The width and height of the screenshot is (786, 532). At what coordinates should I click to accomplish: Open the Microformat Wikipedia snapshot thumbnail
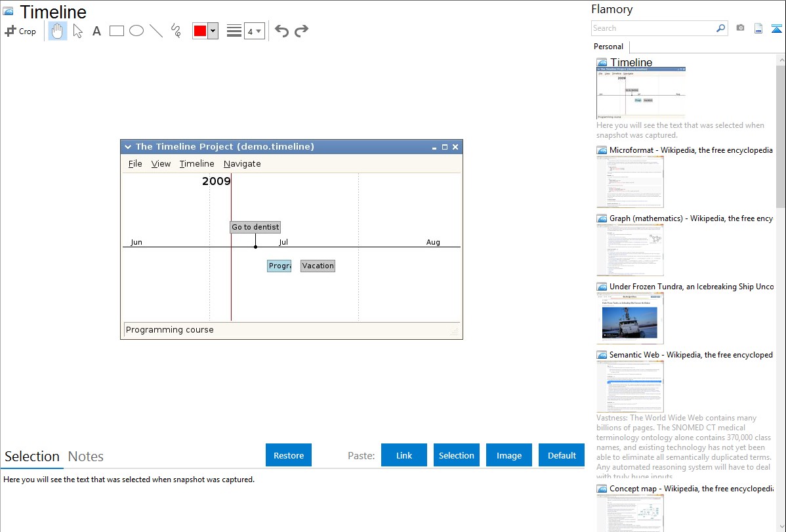630,182
